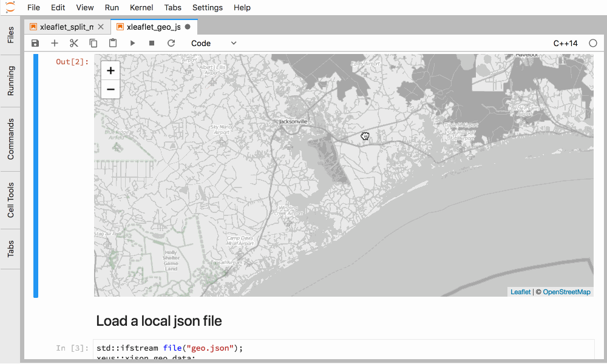Screen dimensions: 607x364
Task: Open the Tabs sidebar panel
Action: (10, 249)
